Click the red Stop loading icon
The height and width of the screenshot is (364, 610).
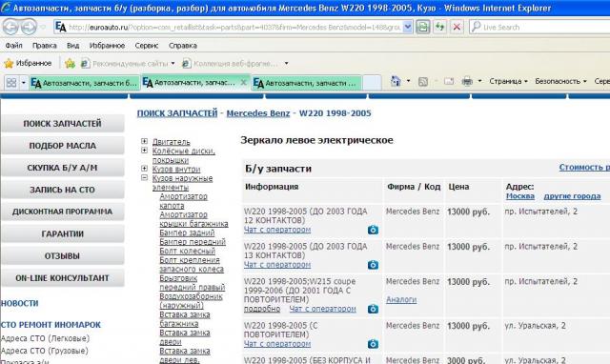457,27
